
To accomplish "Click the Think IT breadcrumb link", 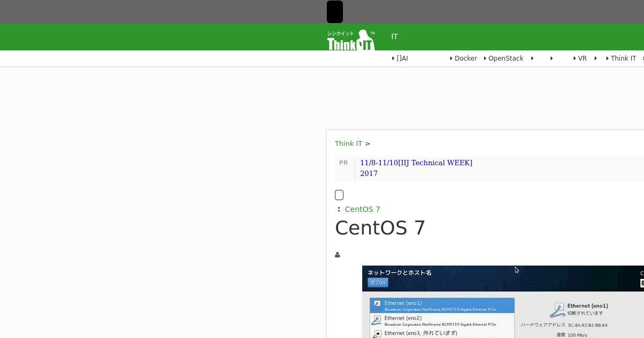I will click(x=348, y=143).
